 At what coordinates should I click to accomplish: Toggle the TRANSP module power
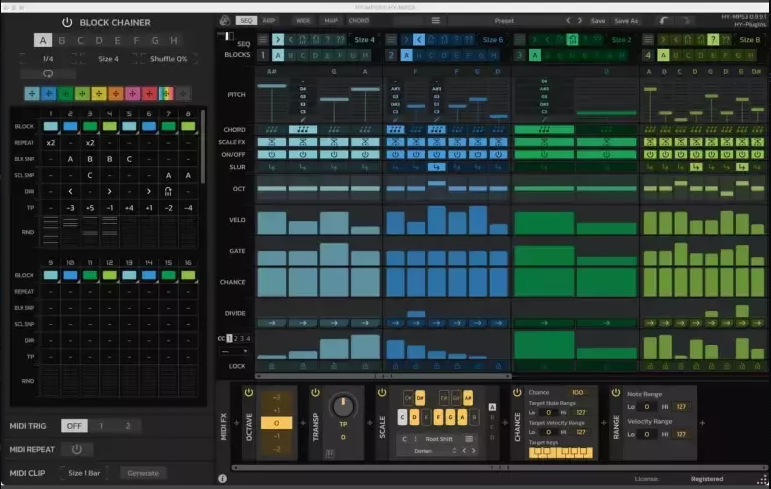[x=315, y=393]
